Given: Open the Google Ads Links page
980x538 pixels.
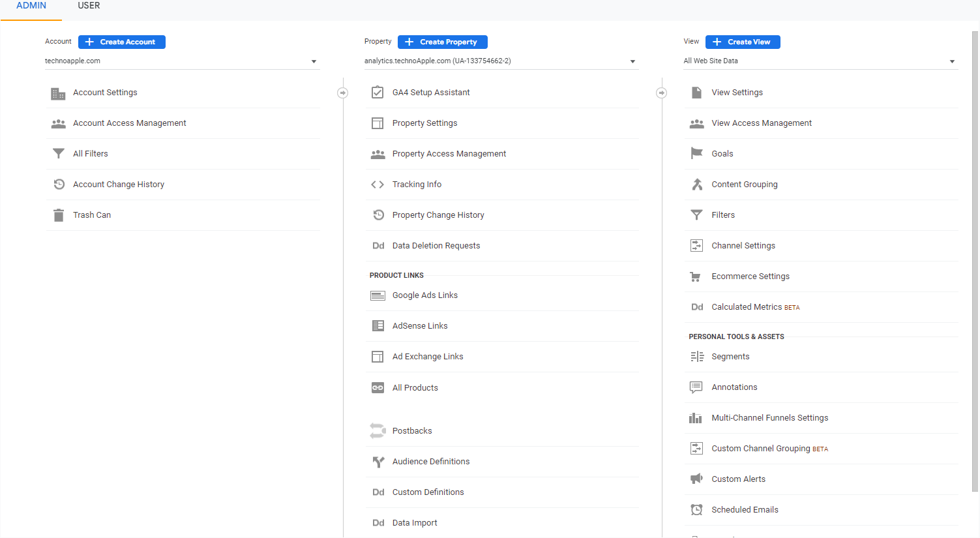Looking at the screenshot, I should (424, 295).
